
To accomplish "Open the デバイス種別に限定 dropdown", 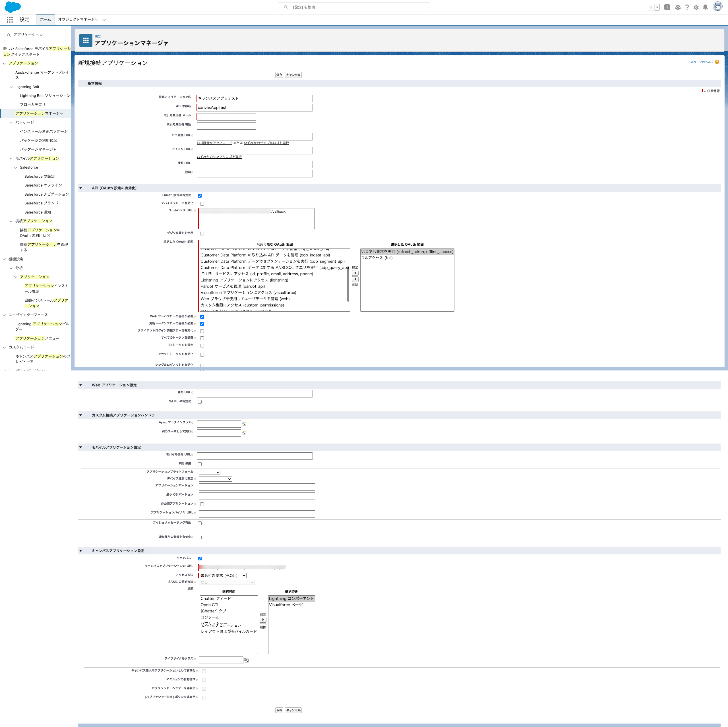I will coord(215,479).
